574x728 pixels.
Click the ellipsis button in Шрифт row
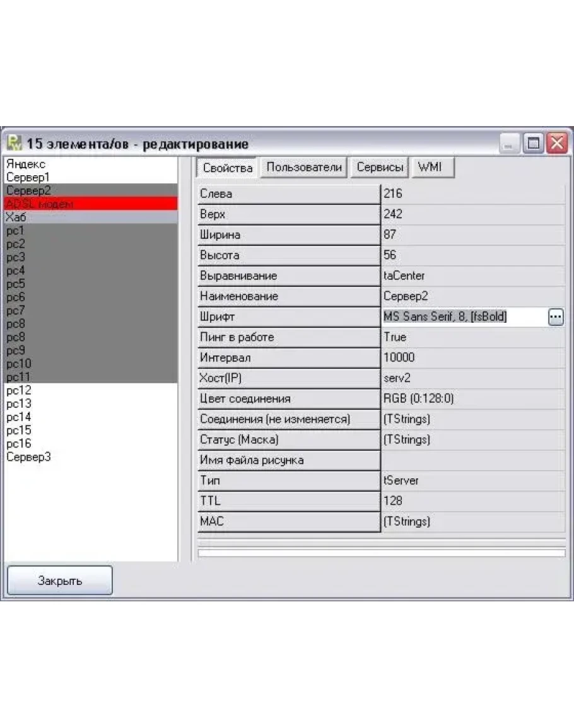pyautogui.click(x=555, y=317)
